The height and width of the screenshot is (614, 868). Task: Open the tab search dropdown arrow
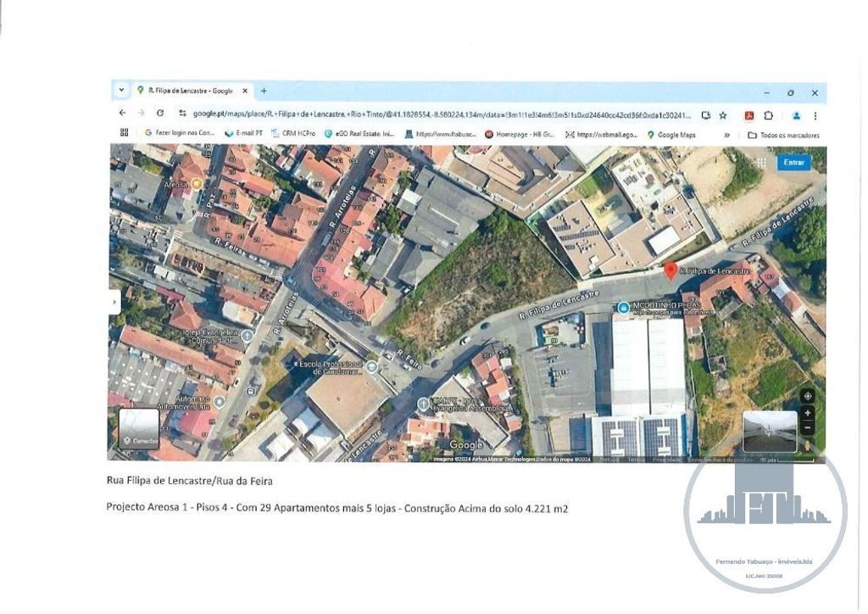(121, 91)
